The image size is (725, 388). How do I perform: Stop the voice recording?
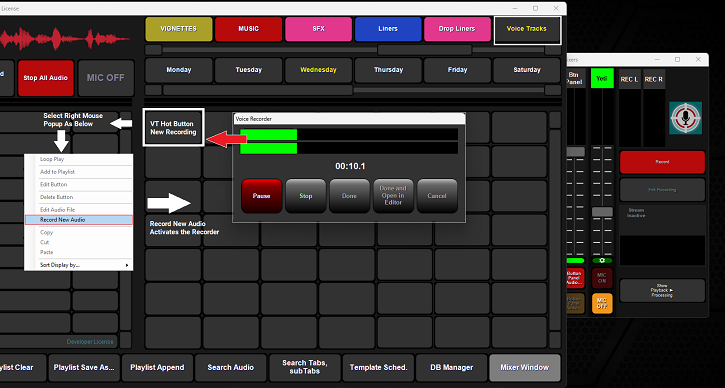(x=306, y=196)
